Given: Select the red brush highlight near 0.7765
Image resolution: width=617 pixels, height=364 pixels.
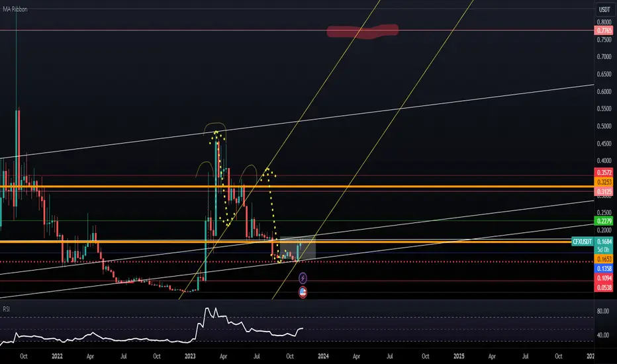Looking at the screenshot, I should click(362, 32).
